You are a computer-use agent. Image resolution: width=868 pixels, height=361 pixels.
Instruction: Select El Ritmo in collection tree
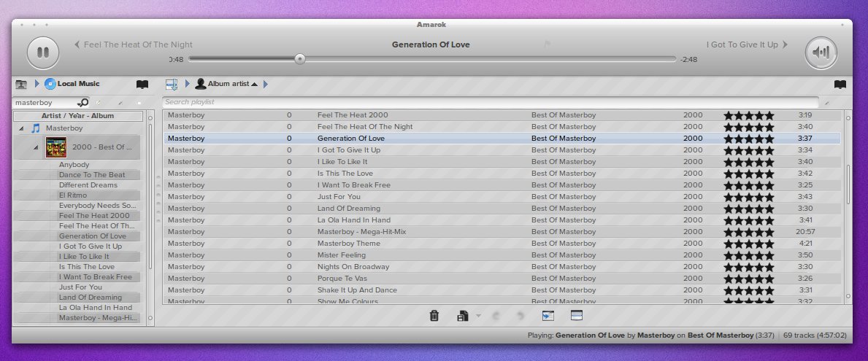pos(73,195)
